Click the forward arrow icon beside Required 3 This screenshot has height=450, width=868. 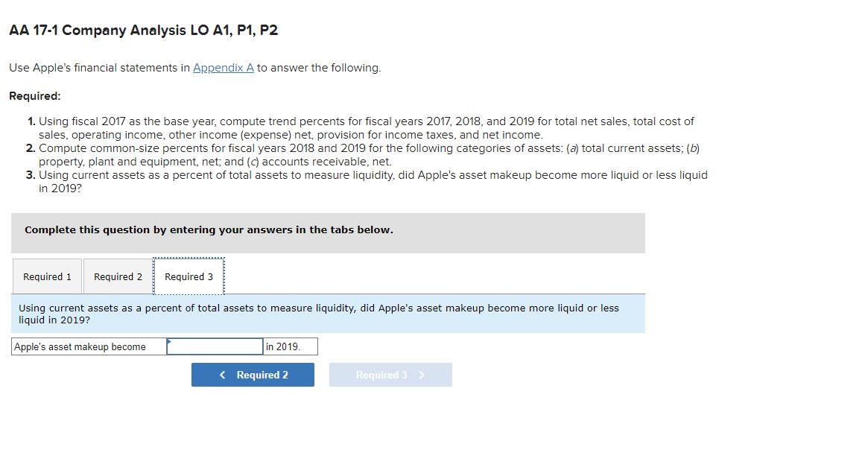pyautogui.click(x=422, y=375)
